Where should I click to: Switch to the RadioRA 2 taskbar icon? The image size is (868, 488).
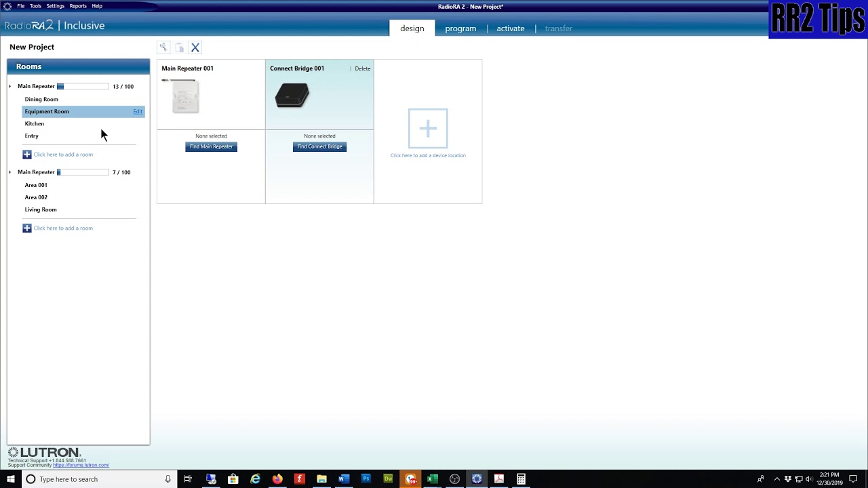click(477, 479)
